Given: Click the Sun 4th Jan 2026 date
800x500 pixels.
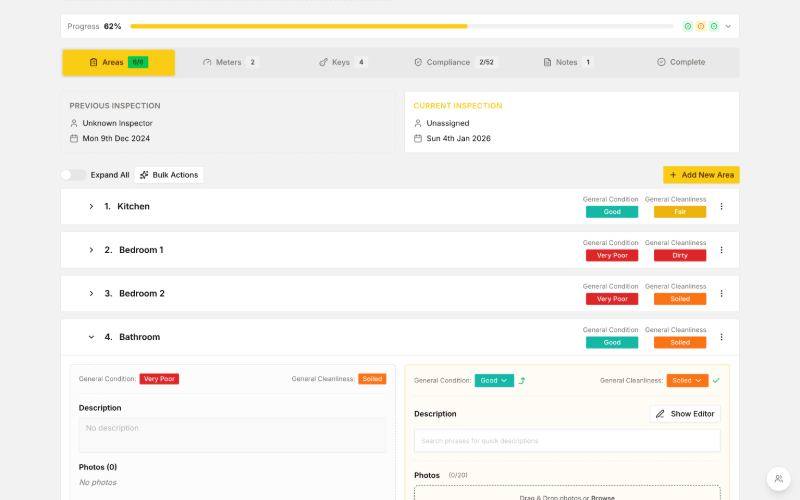Looking at the screenshot, I should tap(459, 139).
